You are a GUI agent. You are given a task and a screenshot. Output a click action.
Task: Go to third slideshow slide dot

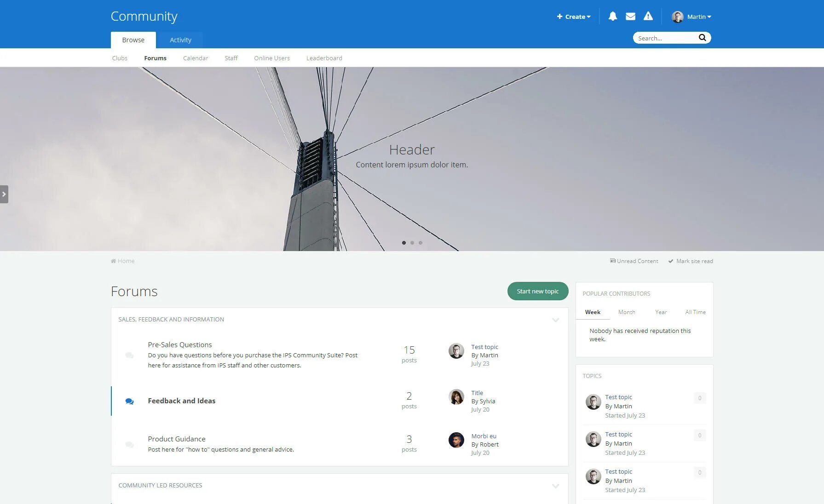421,243
